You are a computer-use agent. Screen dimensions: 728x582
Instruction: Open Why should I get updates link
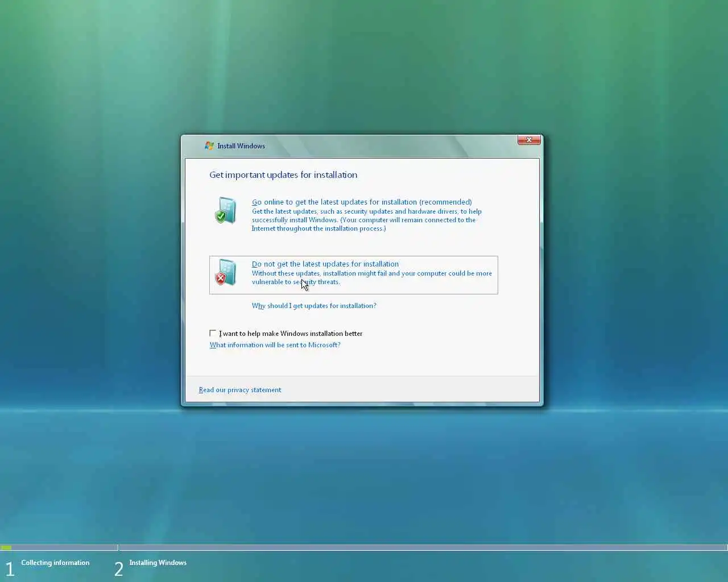click(x=314, y=306)
